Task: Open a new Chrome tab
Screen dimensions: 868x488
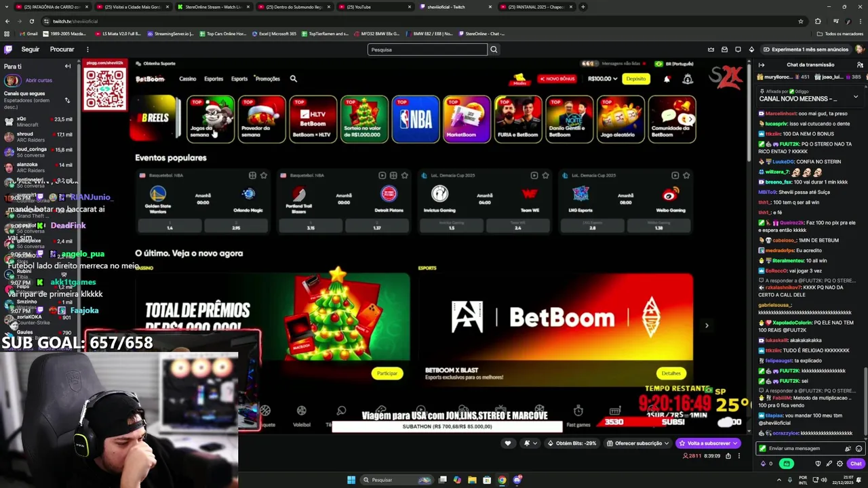Action: pyautogui.click(x=583, y=7)
